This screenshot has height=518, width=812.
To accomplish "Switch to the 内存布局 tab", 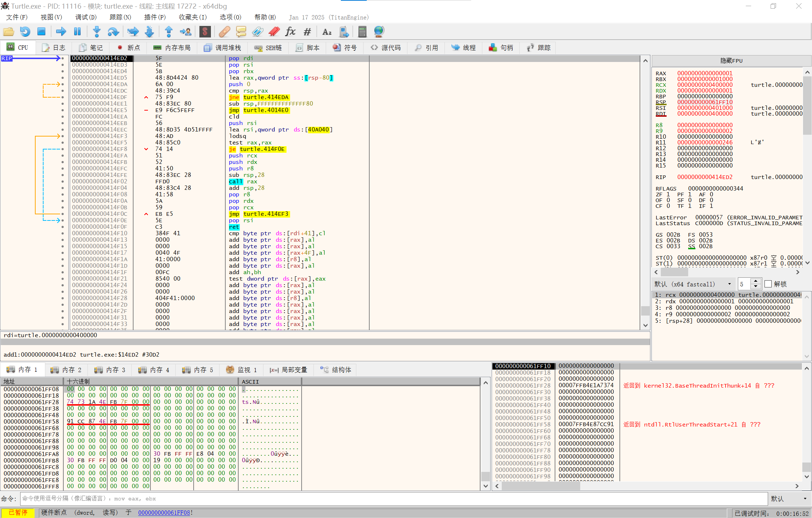I will [172, 48].
